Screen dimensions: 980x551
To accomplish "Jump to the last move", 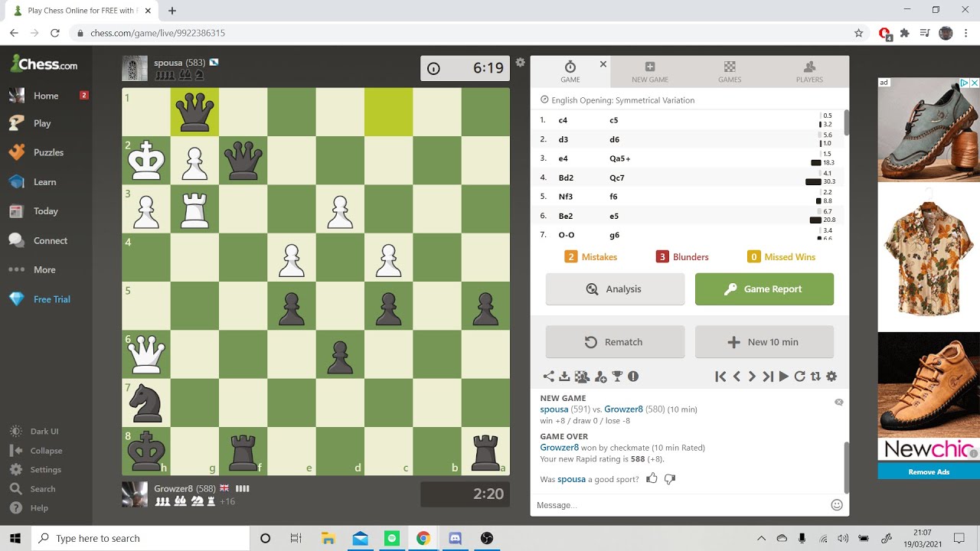I will [768, 377].
